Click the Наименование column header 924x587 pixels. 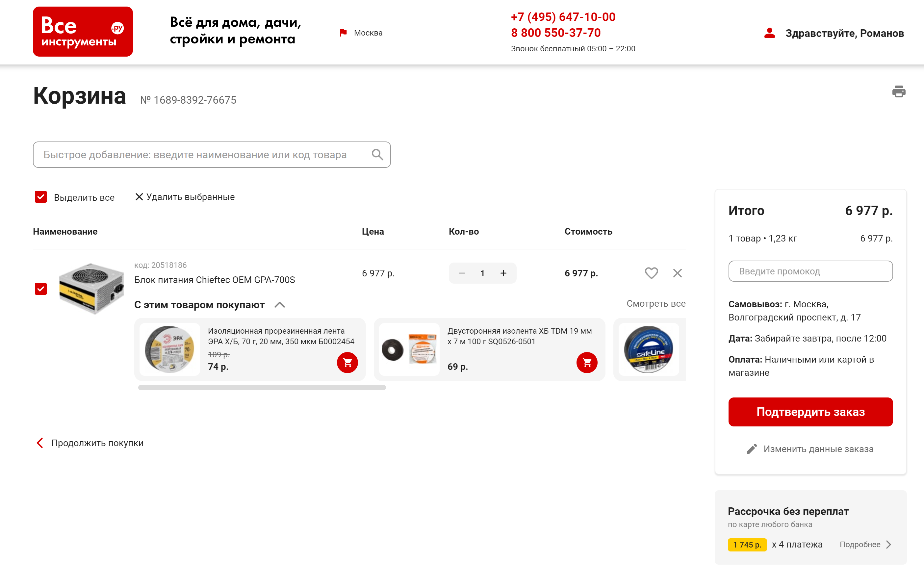pyautogui.click(x=65, y=231)
